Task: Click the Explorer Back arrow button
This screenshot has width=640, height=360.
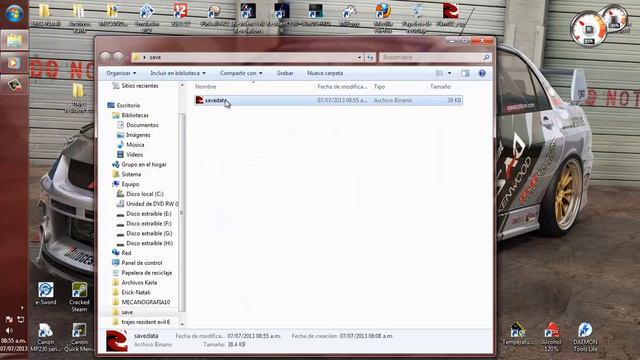Action: (105, 57)
